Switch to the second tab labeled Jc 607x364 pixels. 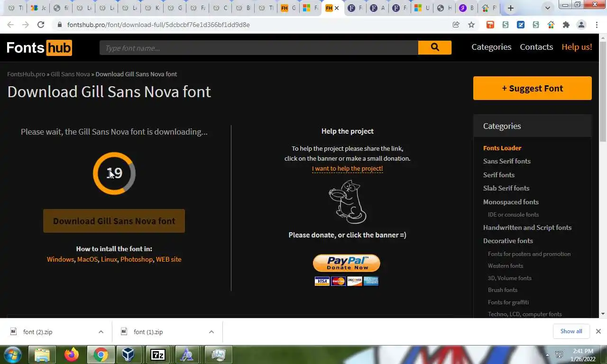click(37, 8)
